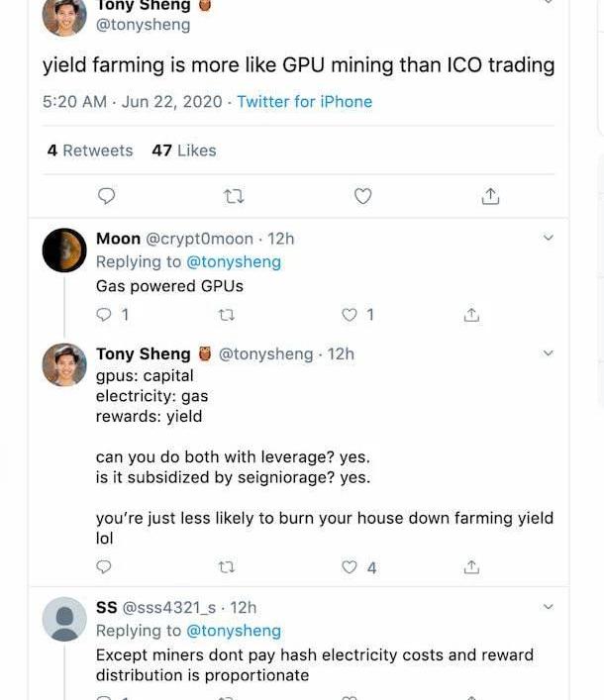Open dropdown chevron on Tony Sheng's reply

pos(549,353)
